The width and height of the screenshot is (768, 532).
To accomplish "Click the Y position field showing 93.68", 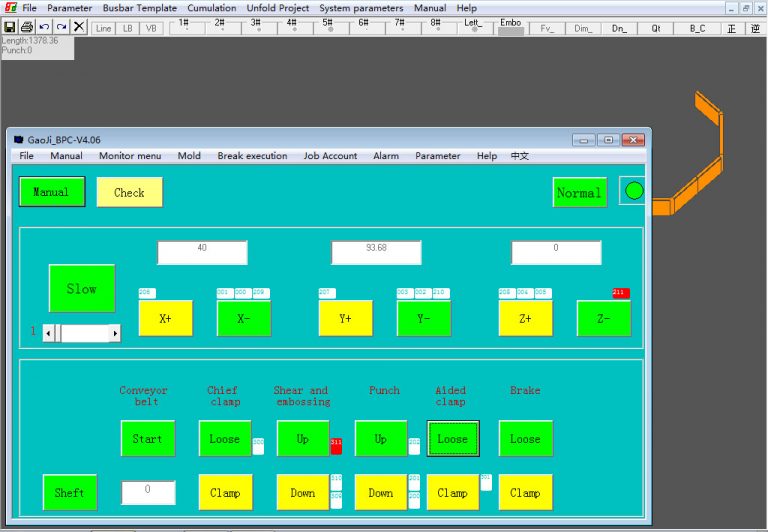I will (376, 253).
